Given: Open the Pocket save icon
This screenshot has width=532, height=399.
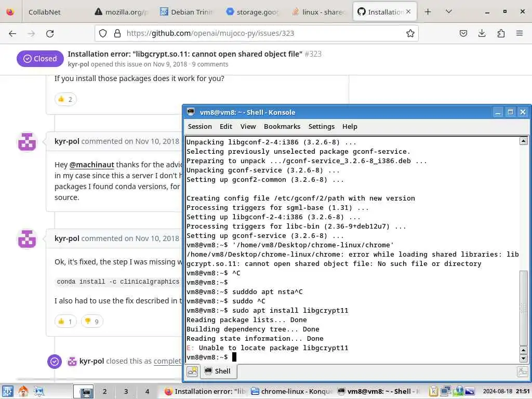Looking at the screenshot, I should 463,33.
